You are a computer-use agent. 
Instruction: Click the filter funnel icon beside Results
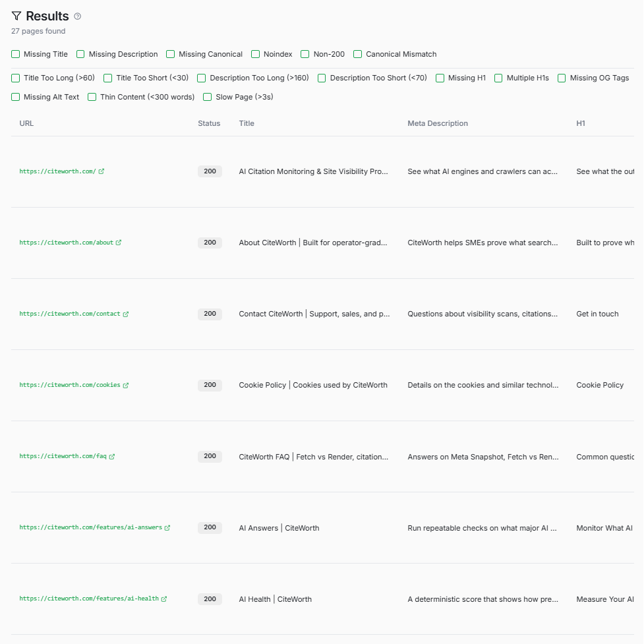[x=16, y=16]
